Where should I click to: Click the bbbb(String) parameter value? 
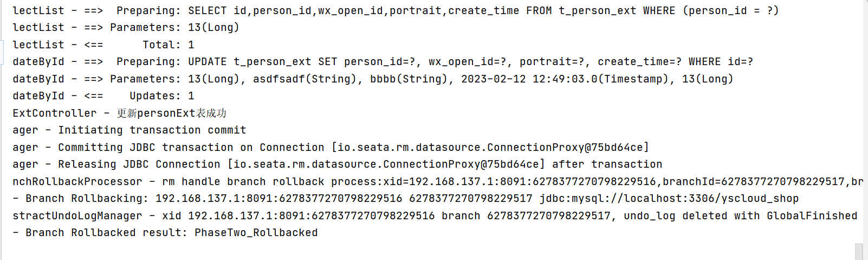(x=409, y=79)
